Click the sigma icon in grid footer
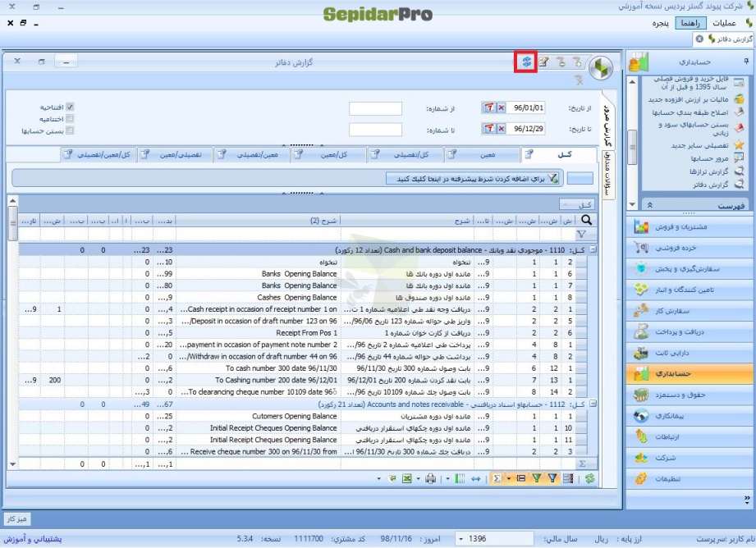This screenshot has height=548, width=756. point(583,464)
